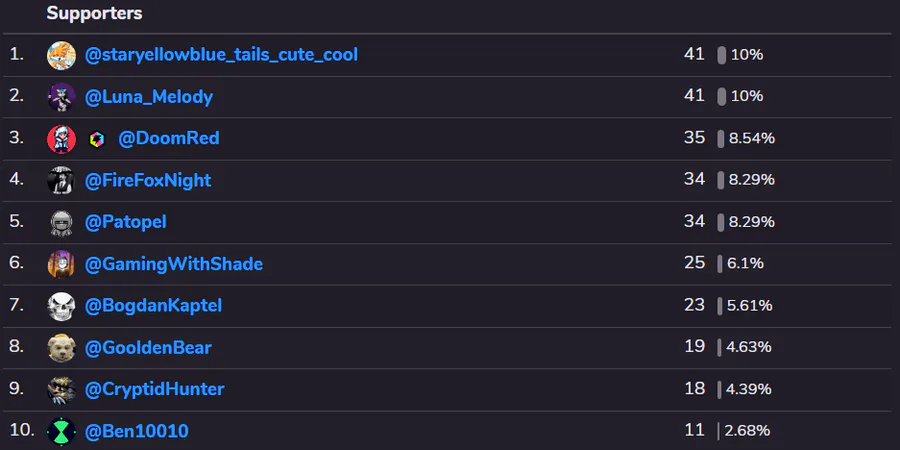Go to the @GamingWithShade profile
The width and height of the screenshot is (900, 450).
174,264
